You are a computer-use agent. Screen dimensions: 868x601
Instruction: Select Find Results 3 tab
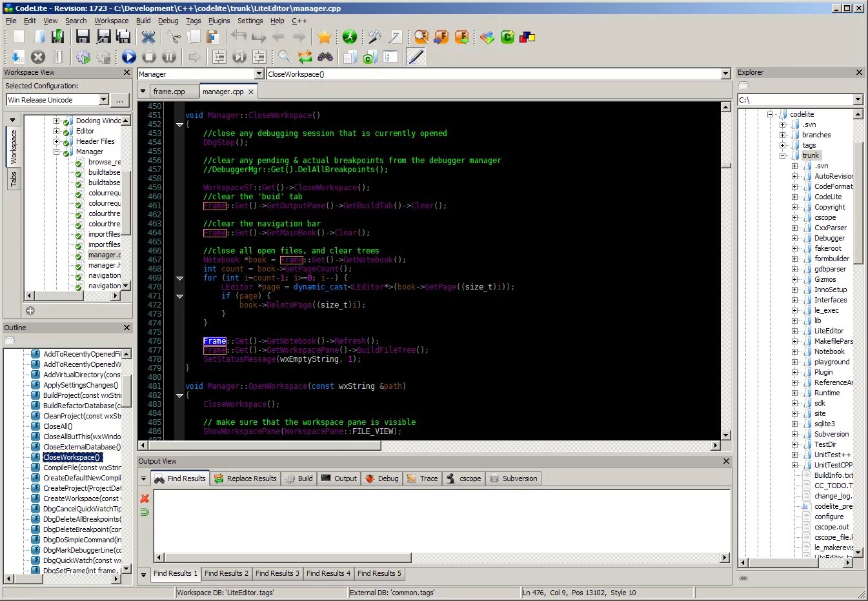click(277, 573)
